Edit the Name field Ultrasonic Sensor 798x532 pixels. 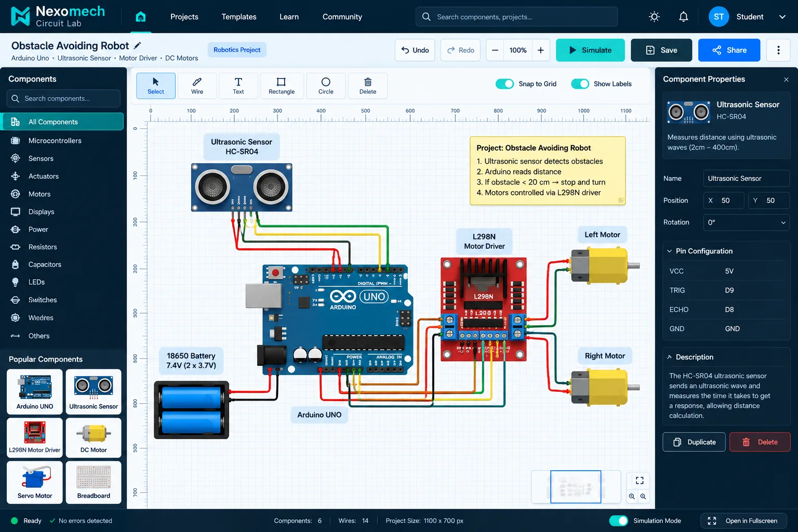click(x=746, y=178)
